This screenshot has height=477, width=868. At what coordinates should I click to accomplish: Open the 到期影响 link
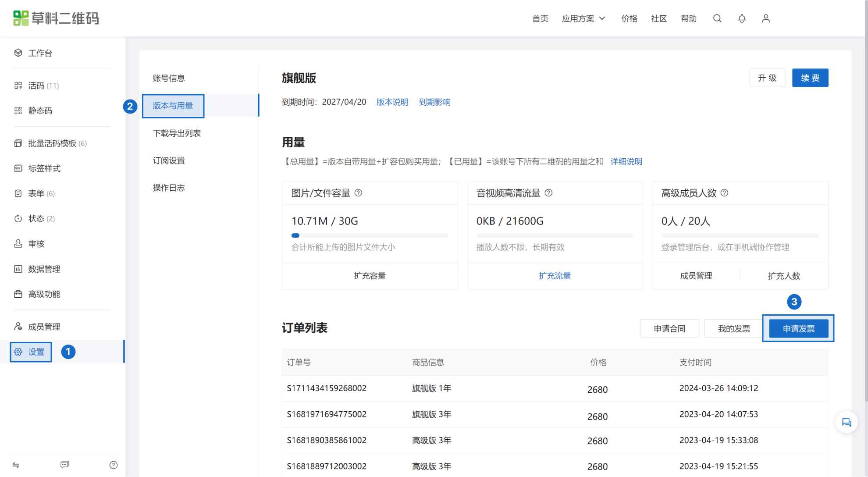click(435, 102)
